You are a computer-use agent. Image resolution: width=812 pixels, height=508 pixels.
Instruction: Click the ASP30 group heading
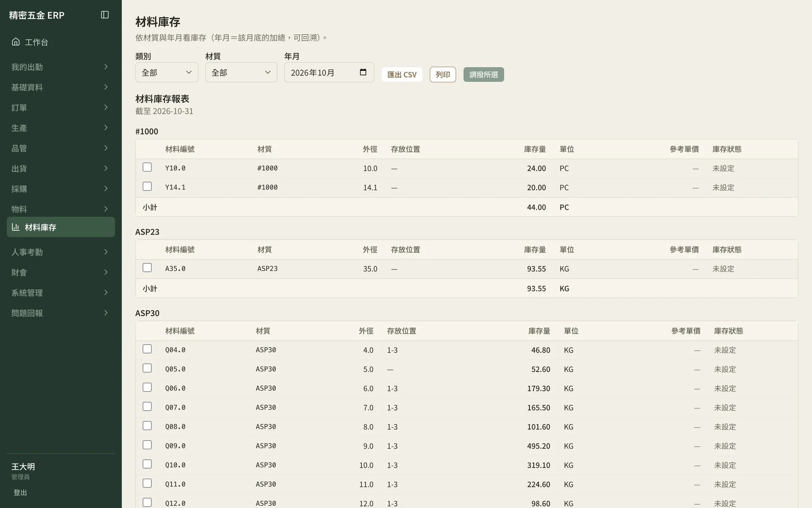(x=147, y=313)
